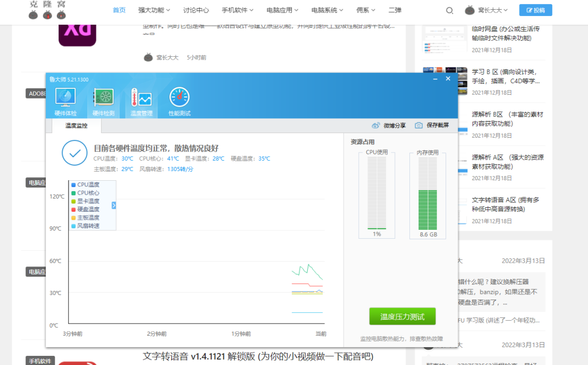Click the 窝长大大 author name beside 5小时前
588x365 pixels.
pyautogui.click(x=167, y=57)
